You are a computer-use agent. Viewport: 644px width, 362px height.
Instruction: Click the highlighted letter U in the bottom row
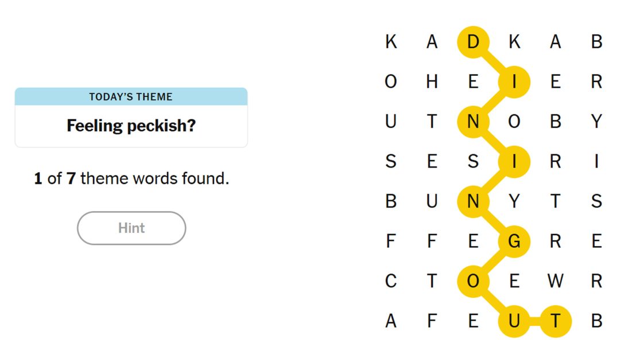514,321
